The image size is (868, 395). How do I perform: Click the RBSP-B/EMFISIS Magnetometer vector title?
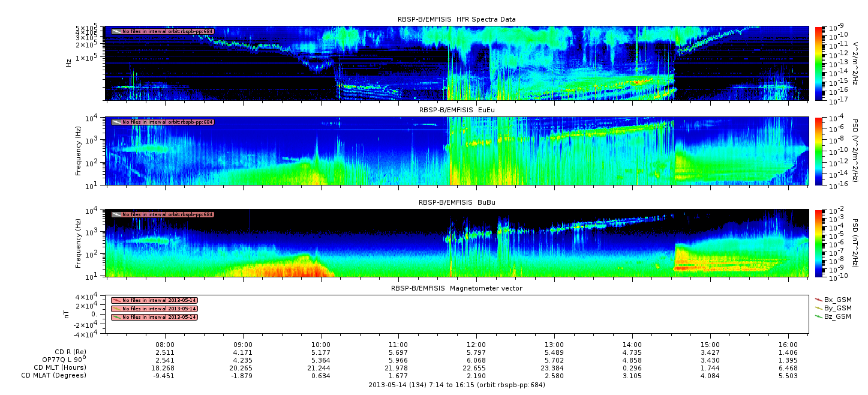pyautogui.click(x=456, y=288)
